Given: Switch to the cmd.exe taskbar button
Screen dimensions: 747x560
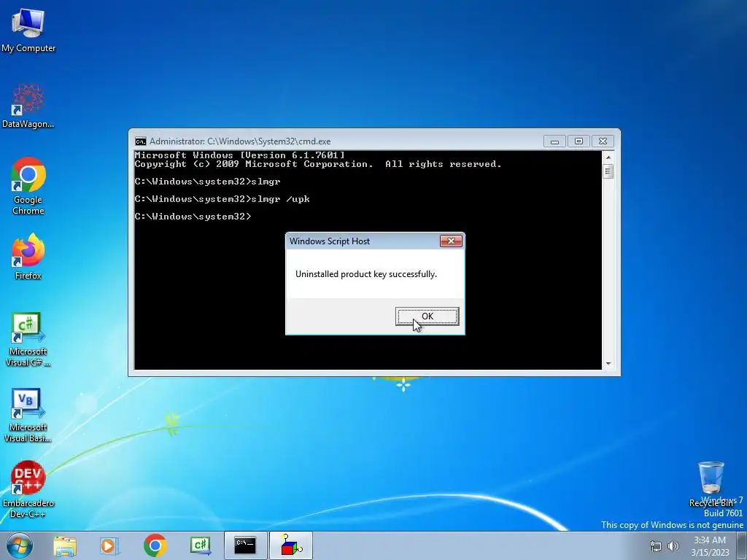Looking at the screenshot, I should [x=245, y=545].
